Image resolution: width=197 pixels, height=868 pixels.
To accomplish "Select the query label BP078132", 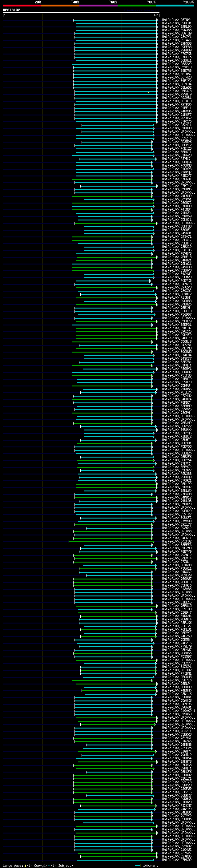I will (x=11, y=10).
